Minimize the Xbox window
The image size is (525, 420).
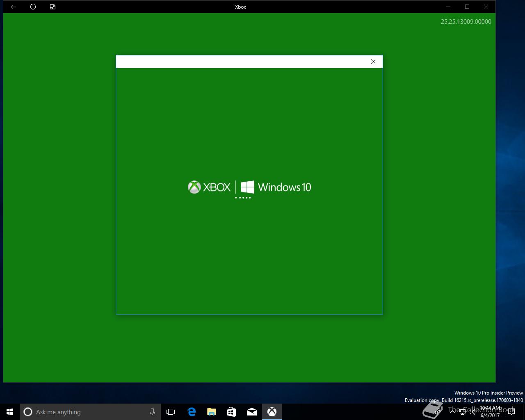pos(448,7)
